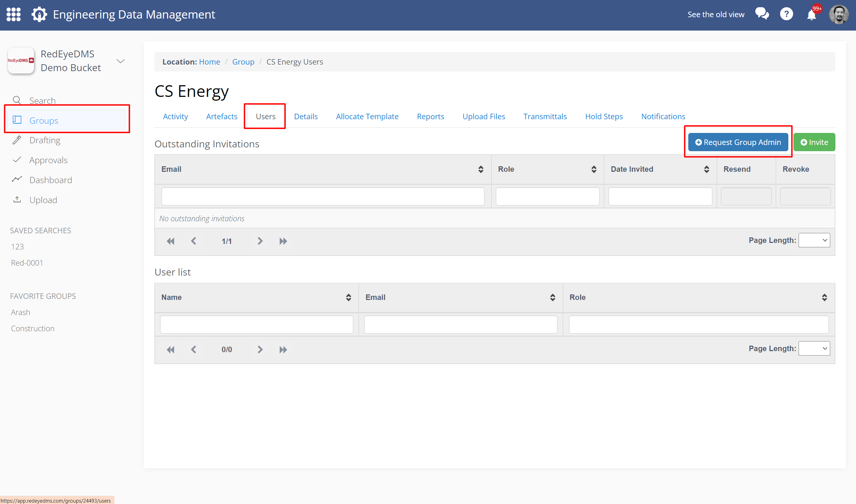This screenshot has width=856, height=504.
Task: Go to next page of Outstanding Invitations
Action: pyautogui.click(x=260, y=241)
